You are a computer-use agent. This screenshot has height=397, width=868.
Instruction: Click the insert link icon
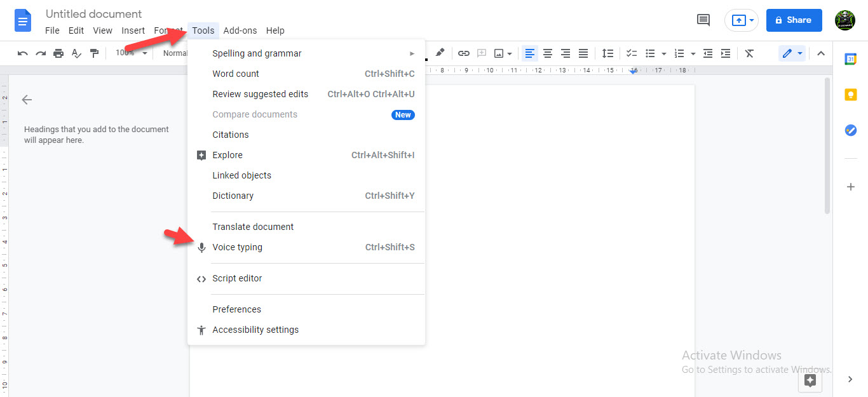tap(464, 53)
